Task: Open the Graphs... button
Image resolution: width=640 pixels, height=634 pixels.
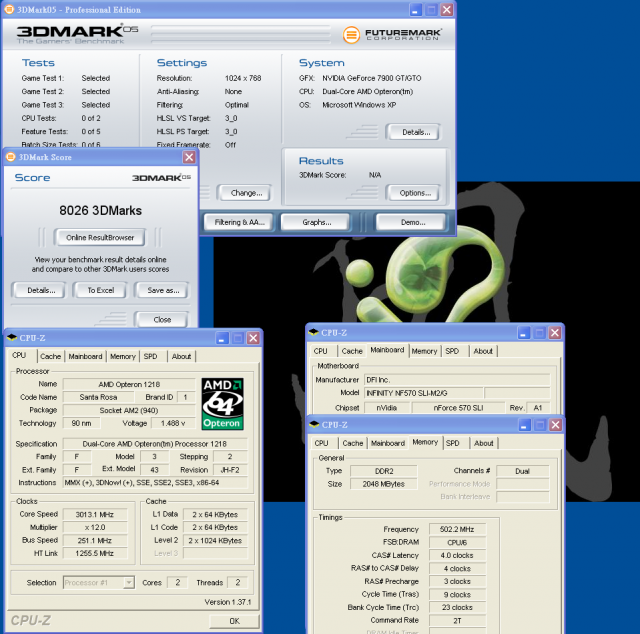Action: click(x=317, y=222)
